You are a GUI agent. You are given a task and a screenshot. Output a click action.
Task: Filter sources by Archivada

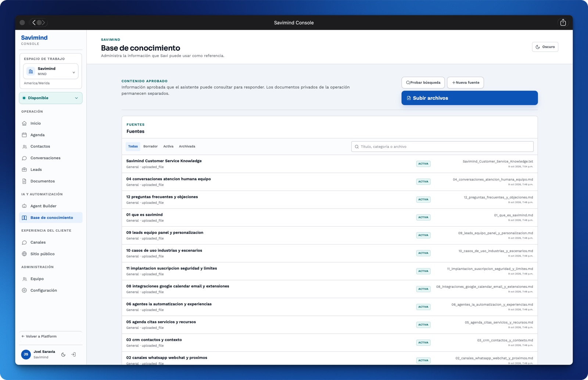[187, 146]
